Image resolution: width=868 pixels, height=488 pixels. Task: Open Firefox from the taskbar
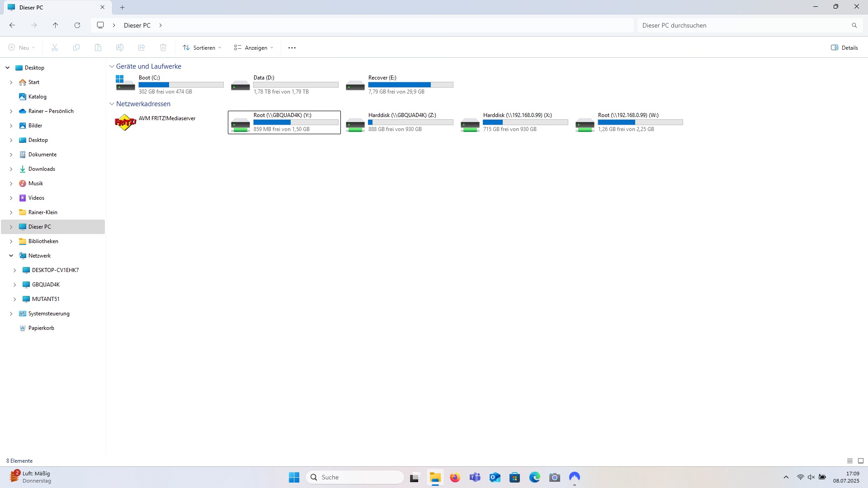[455, 477]
